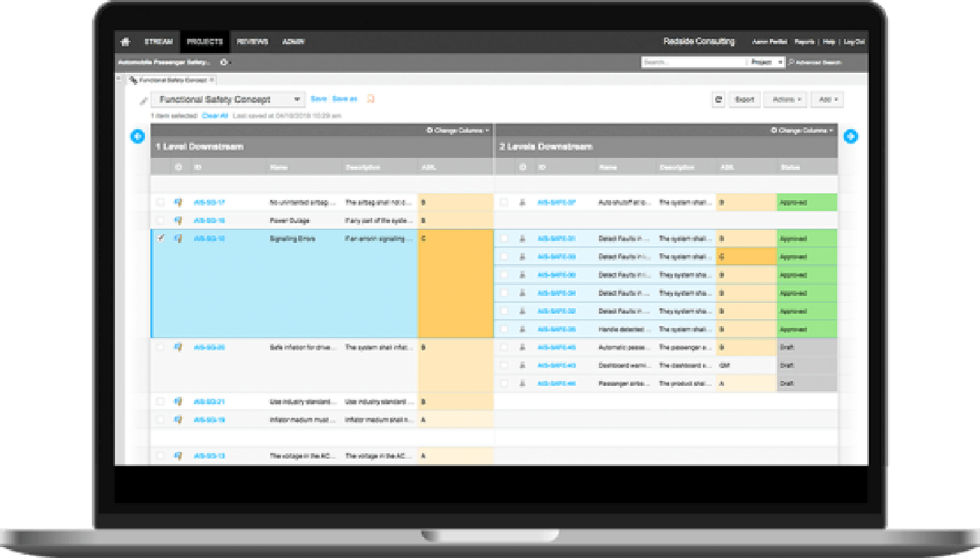
Task: Click the orange ASIL C cell for Signaling Errors
Action: pos(455,283)
